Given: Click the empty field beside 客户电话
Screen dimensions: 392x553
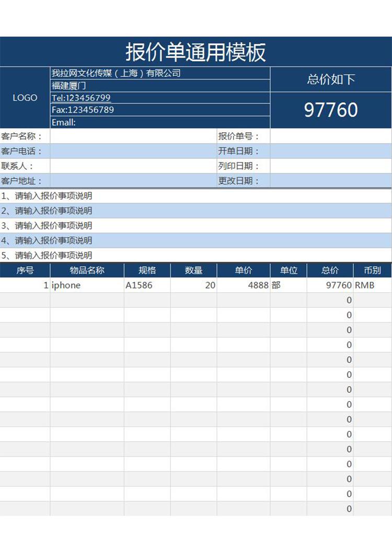Looking at the screenshot, I should tap(133, 151).
